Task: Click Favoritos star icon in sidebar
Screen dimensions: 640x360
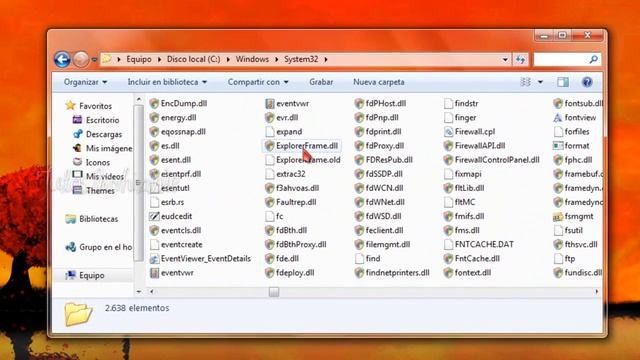Action: pyautogui.click(x=70, y=106)
